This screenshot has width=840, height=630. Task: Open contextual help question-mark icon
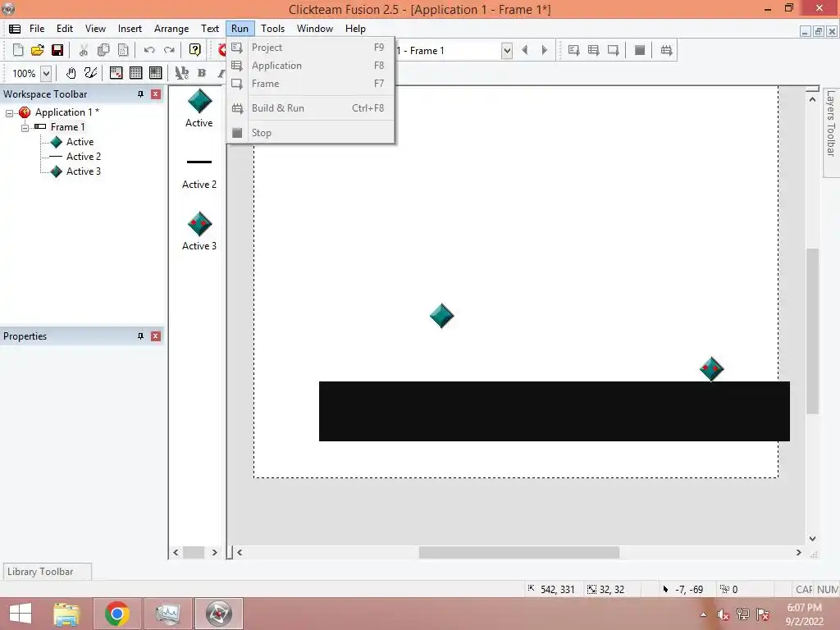(x=195, y=50)
